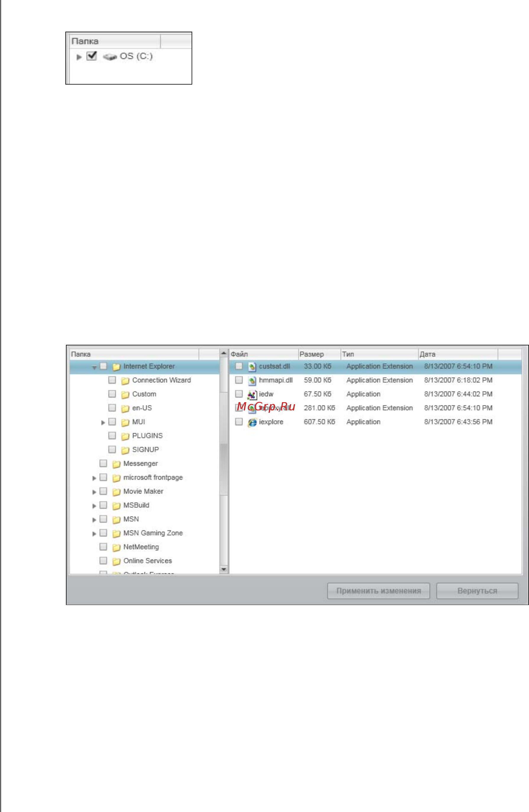Expand the MSBuild folder
Image resolution: width=529 pixels, height=812 pixels.
click(x=94, y=506)
